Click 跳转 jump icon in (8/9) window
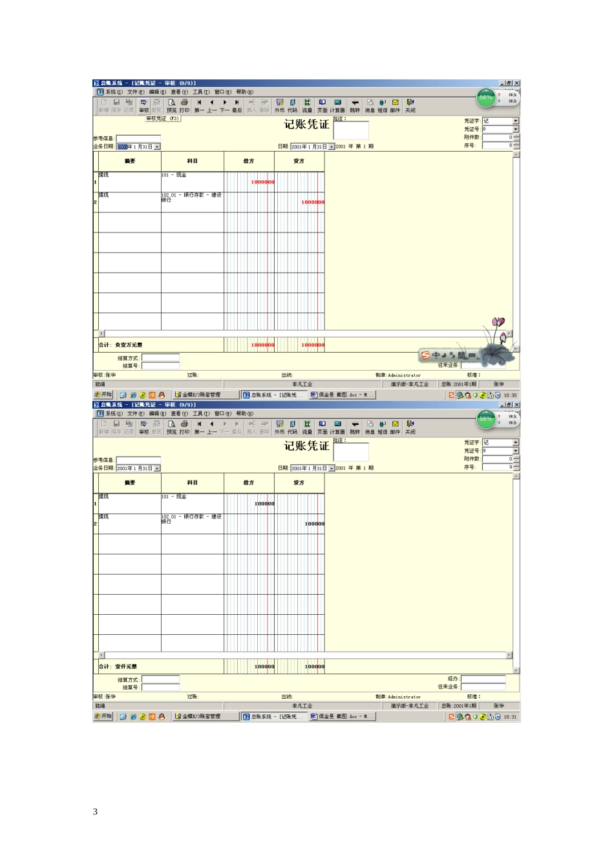The width and height of the screenshot is (614, 868). click(x=355, y=106)
